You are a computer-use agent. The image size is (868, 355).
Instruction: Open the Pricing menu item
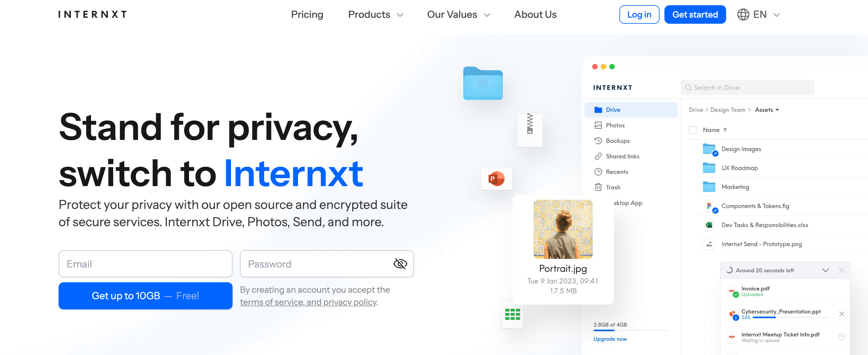pos(307,14)
